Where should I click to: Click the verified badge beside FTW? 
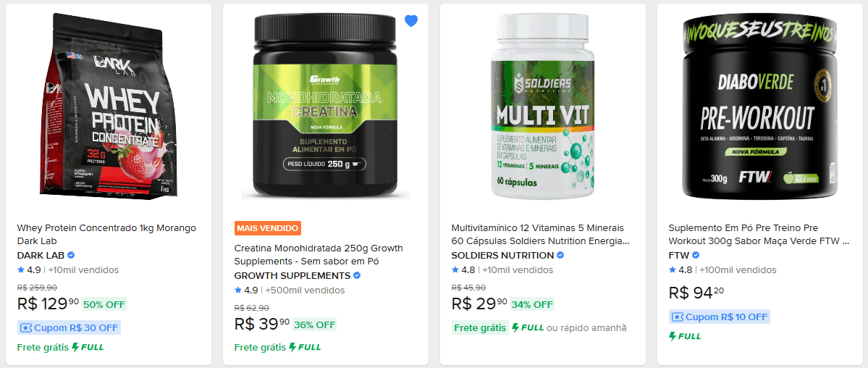(696, 256)
